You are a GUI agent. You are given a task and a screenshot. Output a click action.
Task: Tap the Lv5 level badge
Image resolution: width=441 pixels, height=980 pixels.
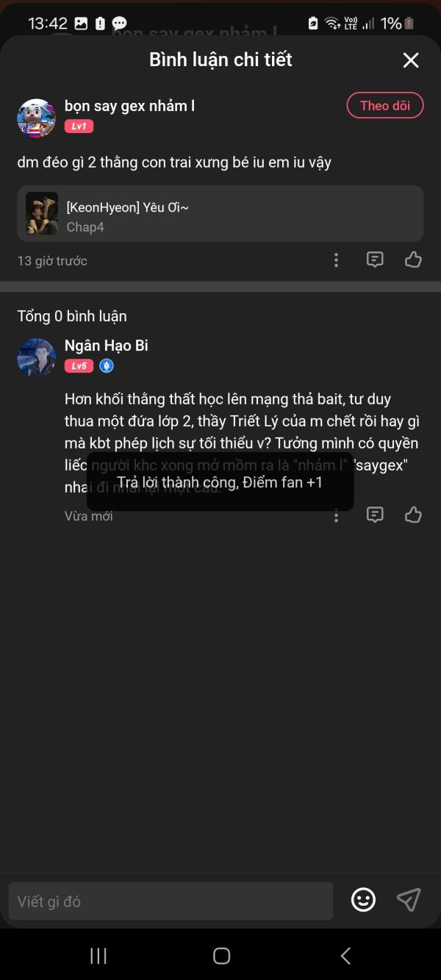click(79, 366)
